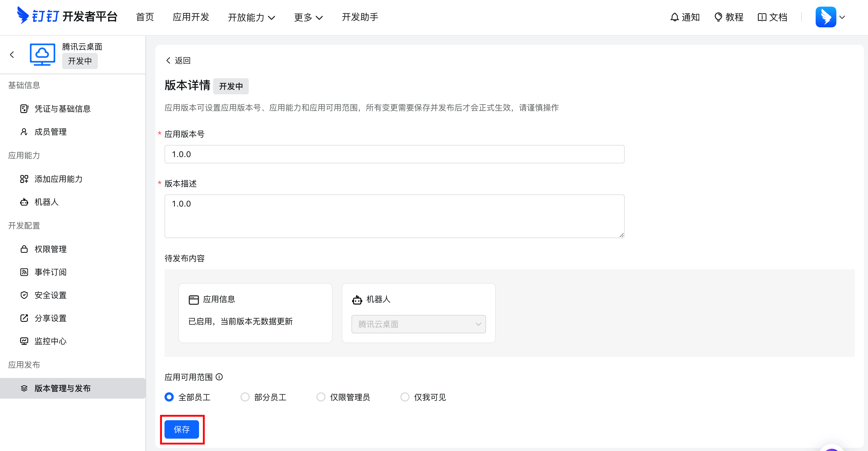Click the 应用版本号 input field
This screenshot has height=451, width=868.
point(394,154)
